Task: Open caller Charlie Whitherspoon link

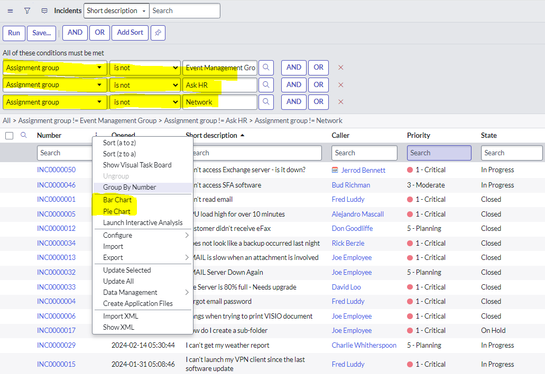Action: click(x=364, y=345)
